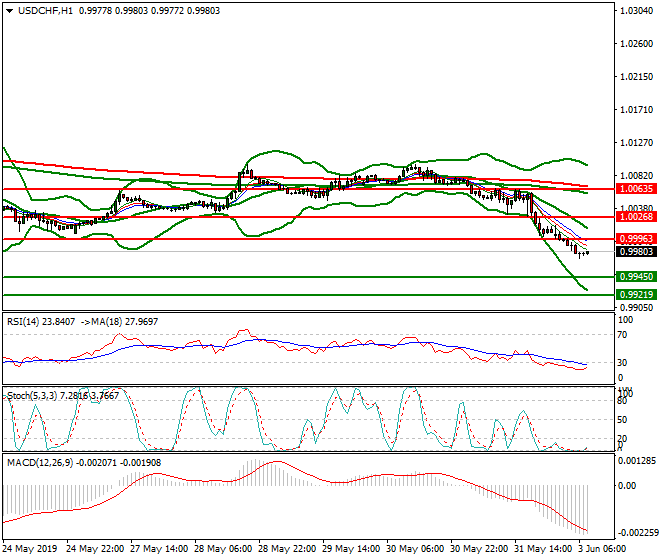Click the 1.01270 price scale value
Screen dimensions: 660x560
636,143
